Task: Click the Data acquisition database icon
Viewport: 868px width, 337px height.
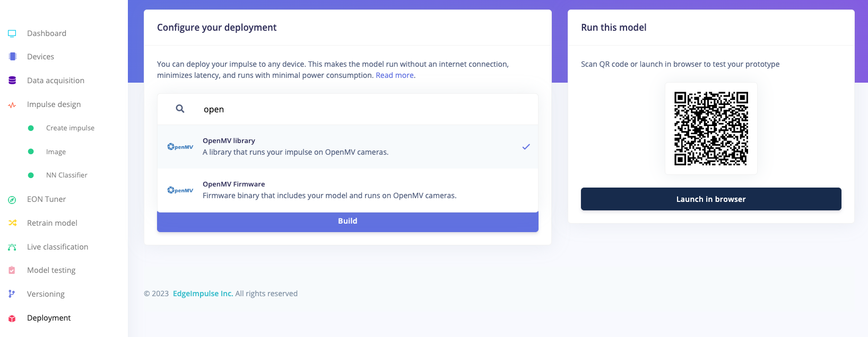Action: (x=12, y=81)
